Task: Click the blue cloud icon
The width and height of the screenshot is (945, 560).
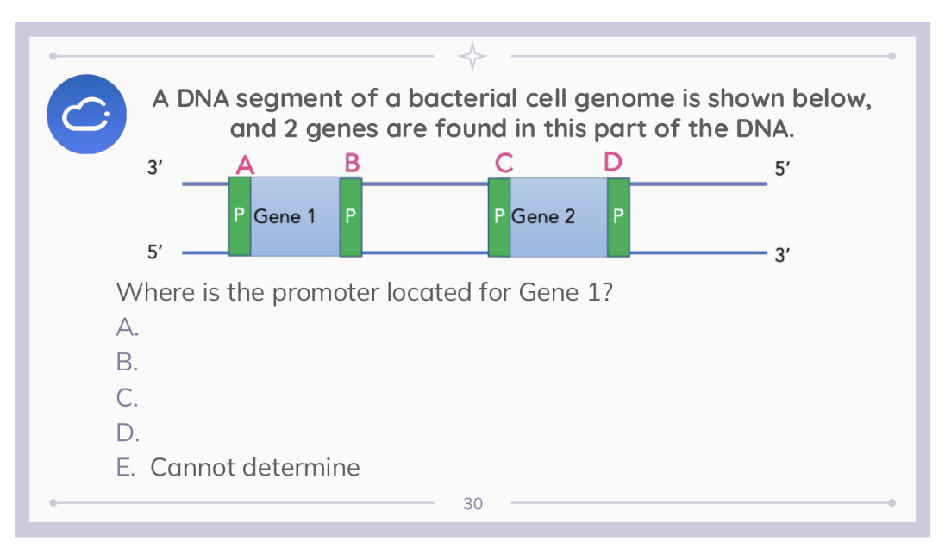Action: [x=89, y=114]
